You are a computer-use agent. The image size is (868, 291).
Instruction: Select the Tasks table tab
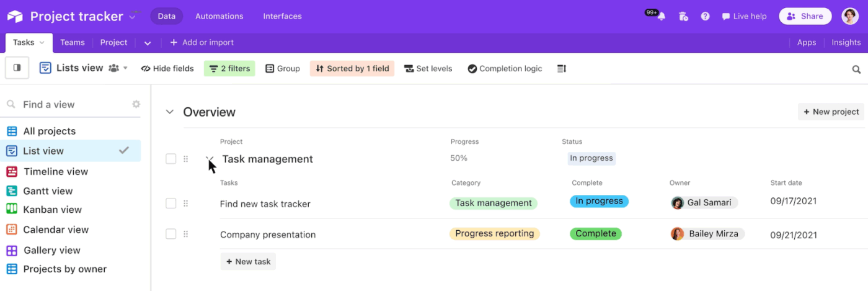(x=29, y=43)
